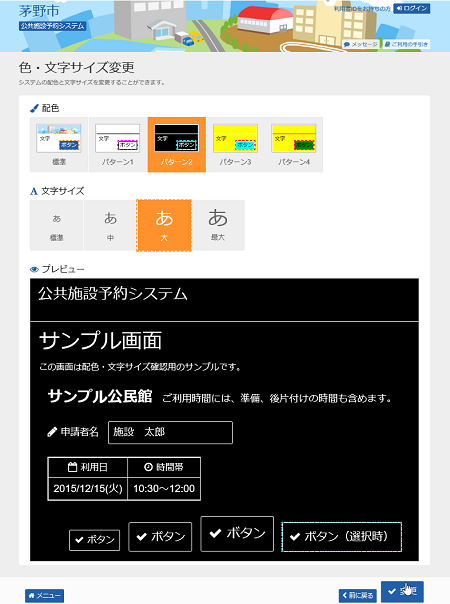This screenshot has height=604, width=450.
Task: Click the clock icon in 時間帯 header
Action: [x=148, y=467]
